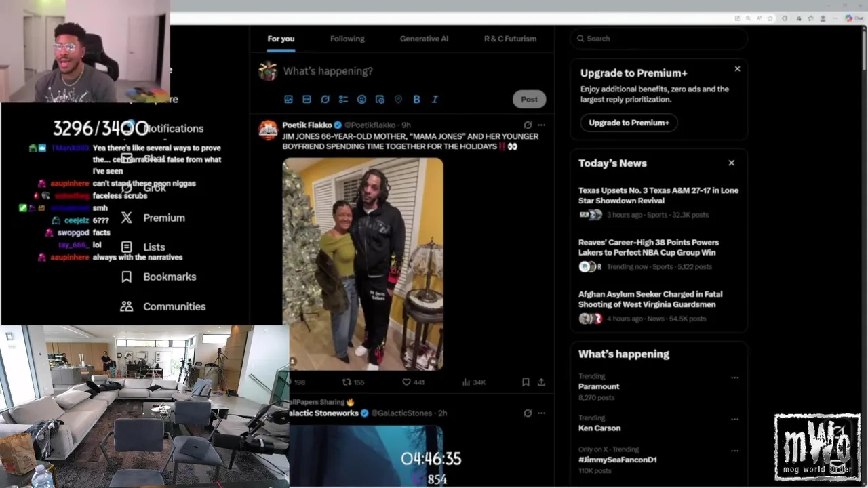The width and height of the screenshot is (868, 488).
Task: Click the search magnifier icon
Action: click(580, 39)
